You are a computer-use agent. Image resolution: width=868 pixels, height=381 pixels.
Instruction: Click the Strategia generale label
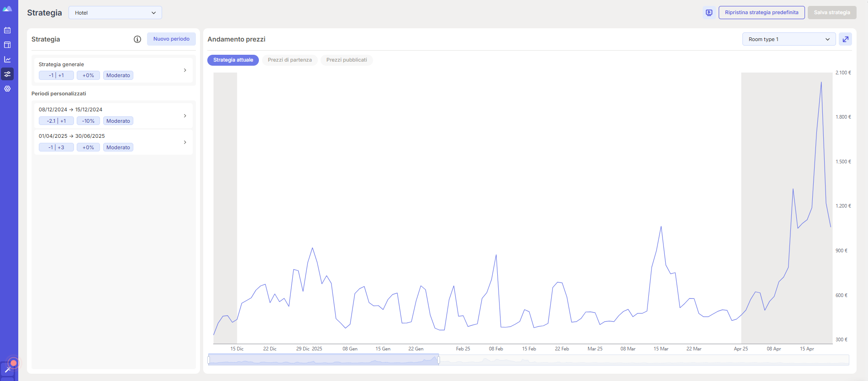pos(61,65)
